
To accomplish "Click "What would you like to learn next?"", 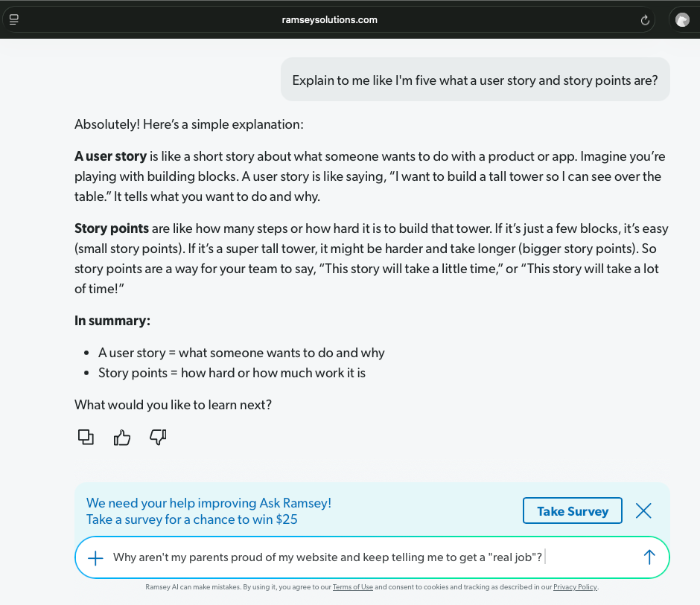I will coord(173,405).
